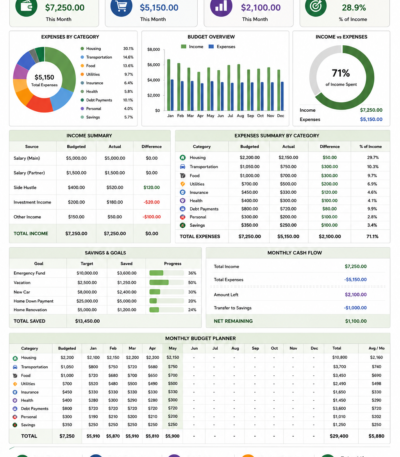
Task: Click the Utilities icon in Expenses Summary
Action: pos(183,184)
